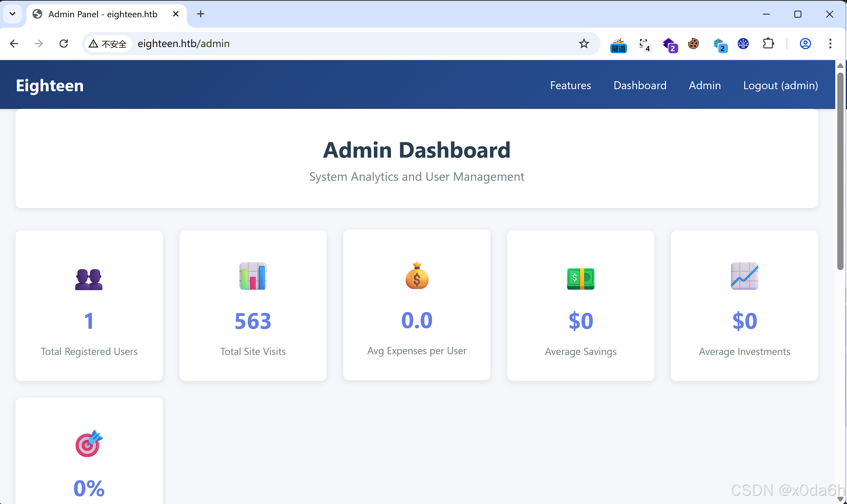This screenshot has height=504, width=847.
Task: Click the cookie editor extension icon
Action: pos(693,44)
